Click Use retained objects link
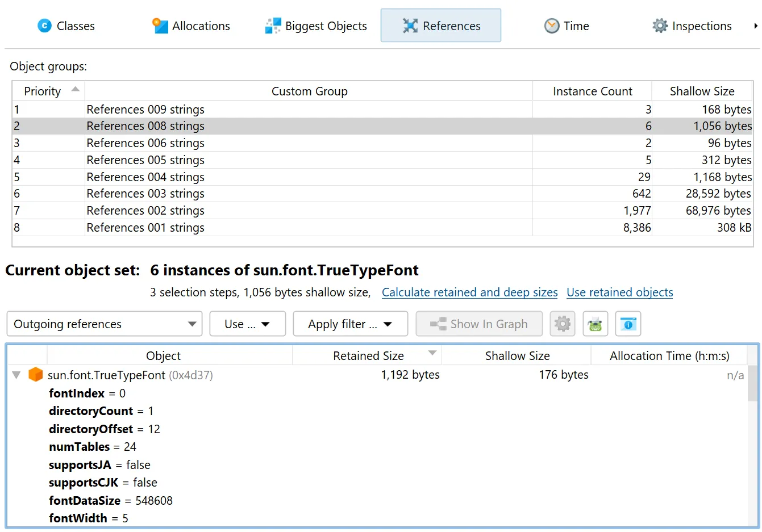Screen dimensions: 762x532 (619, 292)
